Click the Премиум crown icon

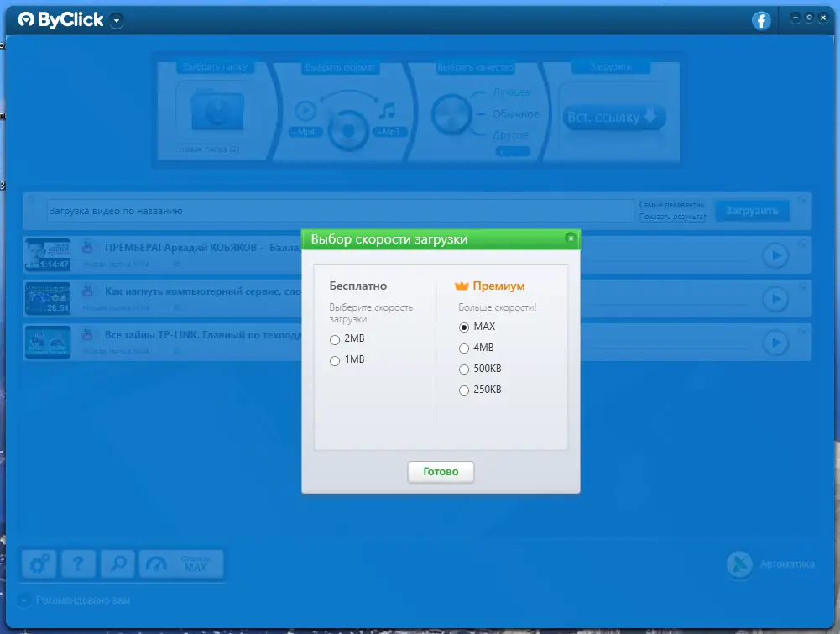click(x=462, y=286)
